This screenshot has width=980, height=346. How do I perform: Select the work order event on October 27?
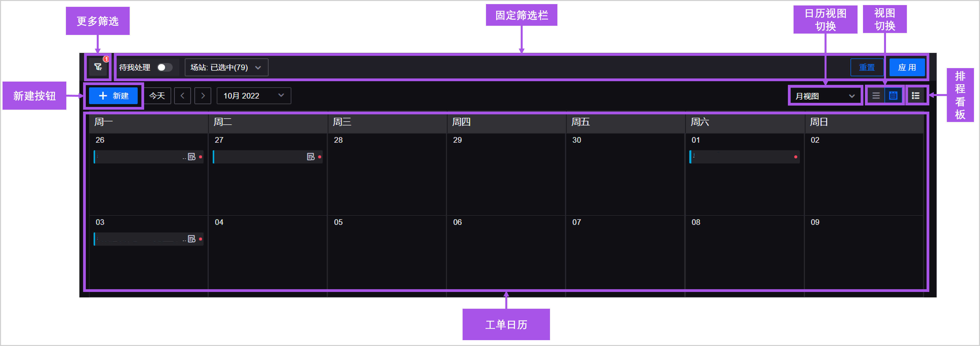[266, 157]
